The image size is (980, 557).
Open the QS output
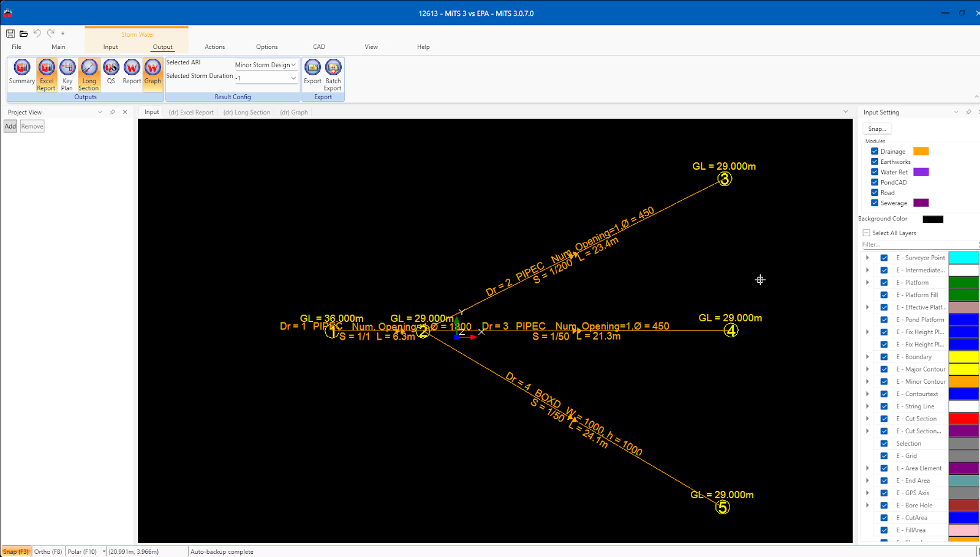tap(111, 72)
